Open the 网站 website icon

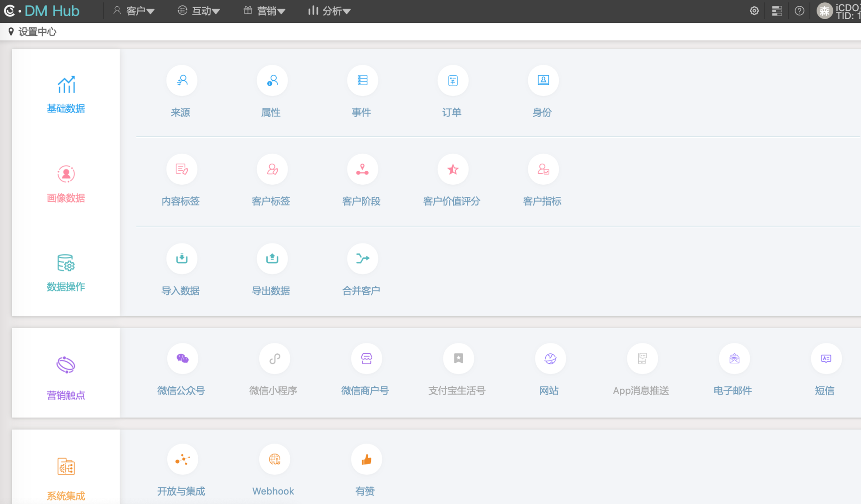(x=550, y=359)
